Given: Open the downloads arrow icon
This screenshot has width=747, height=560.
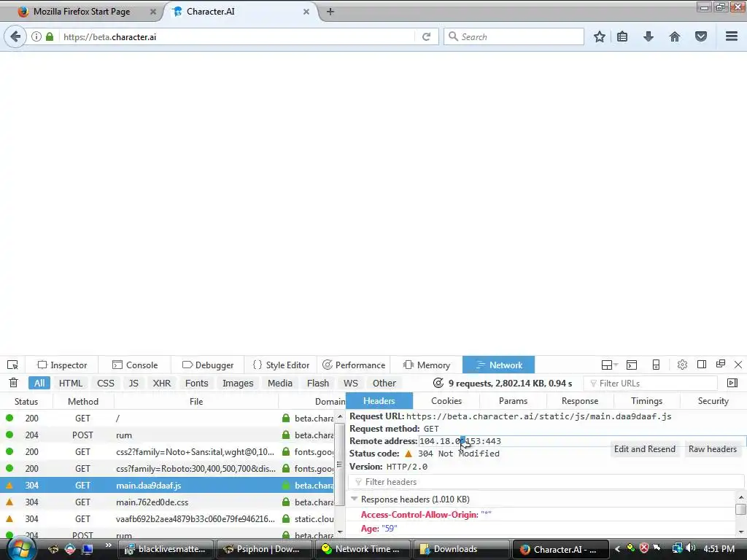Looking at the screenshot, I should pos(649,36).
